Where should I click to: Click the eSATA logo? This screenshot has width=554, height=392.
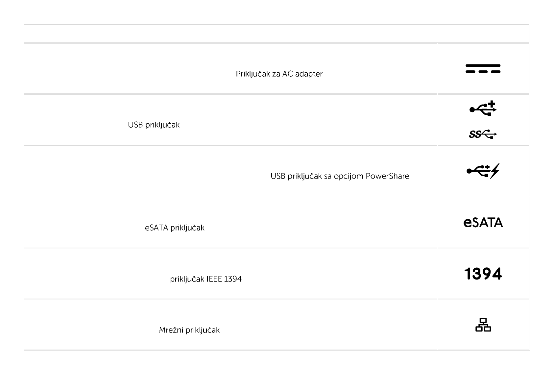[x=483, y=222]
